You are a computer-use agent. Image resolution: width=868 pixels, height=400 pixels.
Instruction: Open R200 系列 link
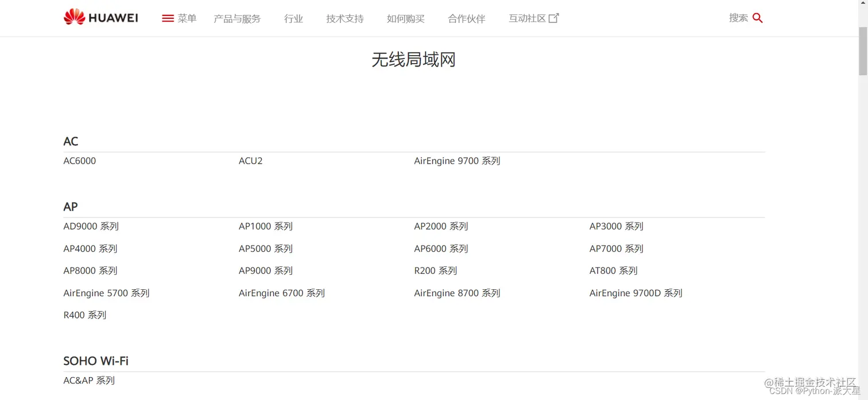click(x=436, y=270)
